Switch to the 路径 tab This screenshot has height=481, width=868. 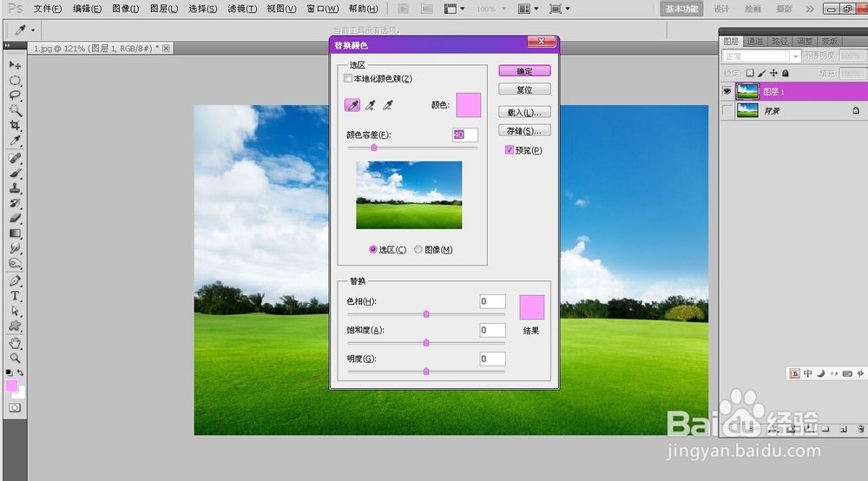[x=780, y=42]
